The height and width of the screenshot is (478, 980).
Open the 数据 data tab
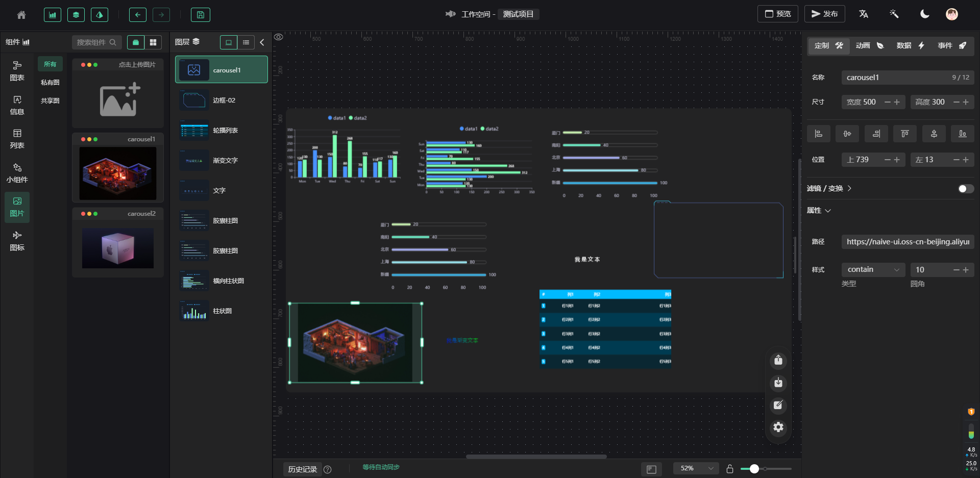tap(911, 45)
